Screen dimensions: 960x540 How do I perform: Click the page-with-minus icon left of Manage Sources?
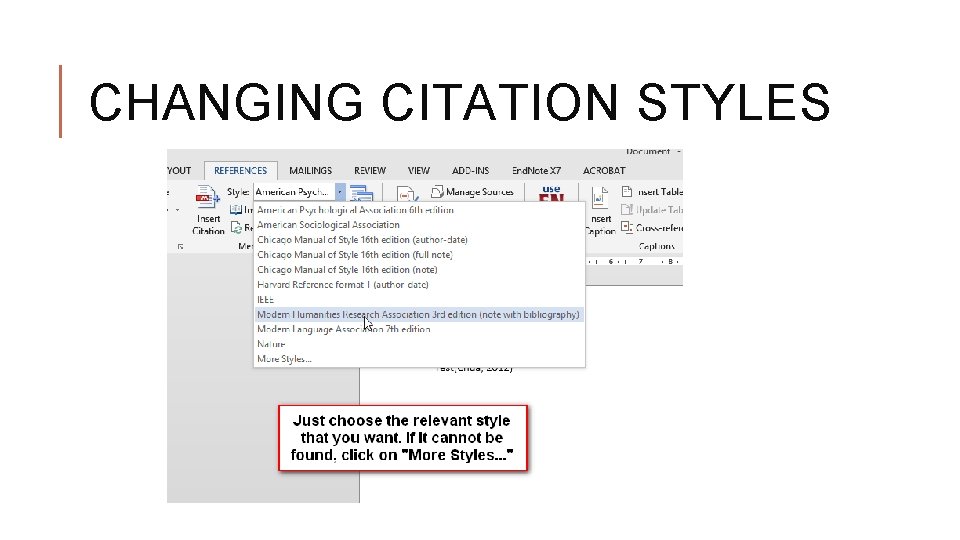407,195
